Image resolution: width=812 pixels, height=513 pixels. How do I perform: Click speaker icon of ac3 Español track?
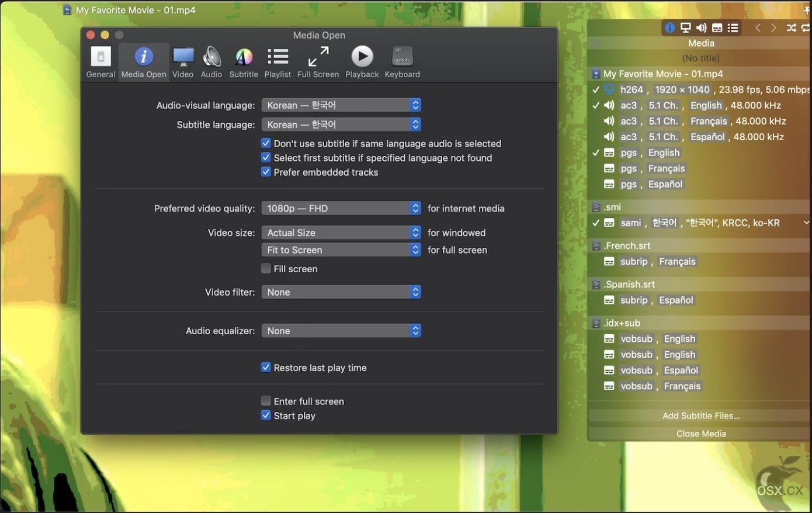coord(609,137)
